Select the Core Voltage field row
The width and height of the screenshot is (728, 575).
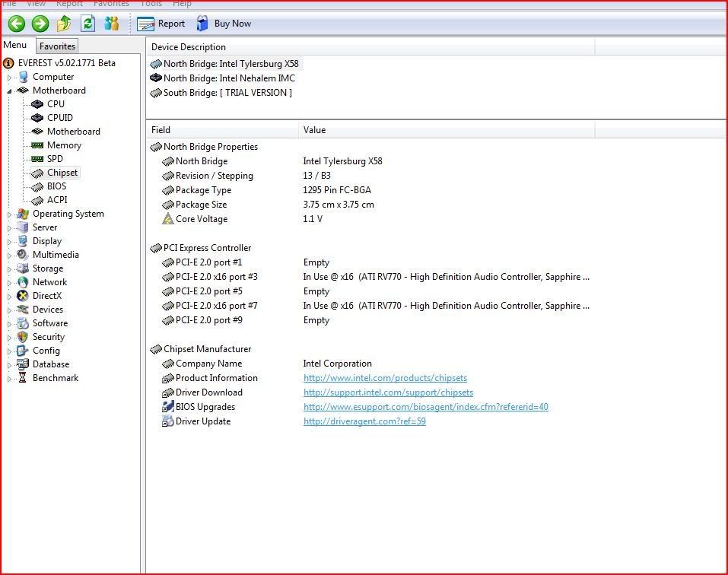(241, 219)
